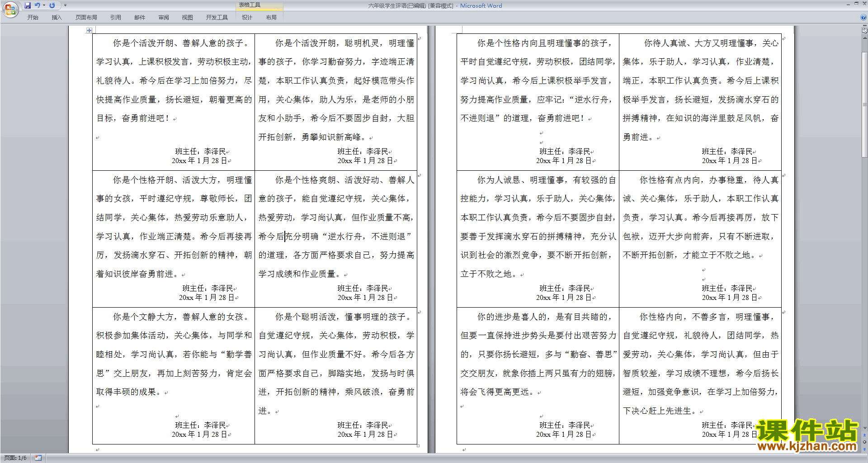Click text '不进则退”的道理，奋勇前进吧！'
The image size is (868, 463).
[x=523, y=118]
